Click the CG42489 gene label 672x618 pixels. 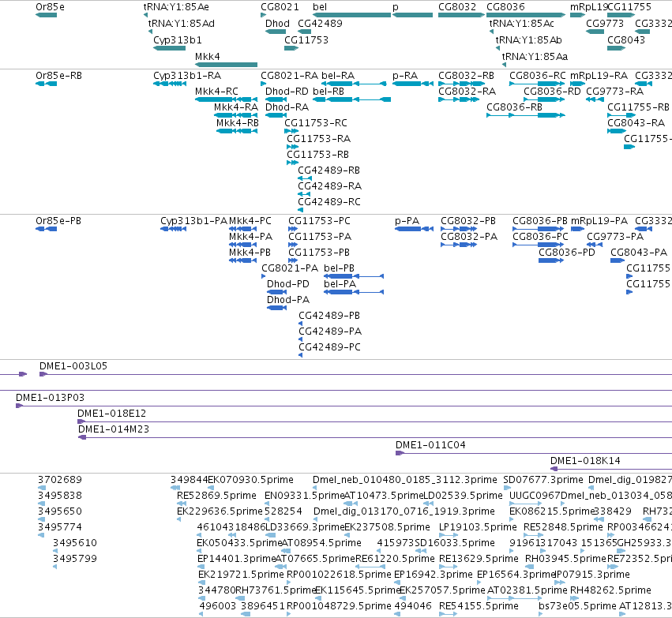click(x=320, y=24)
